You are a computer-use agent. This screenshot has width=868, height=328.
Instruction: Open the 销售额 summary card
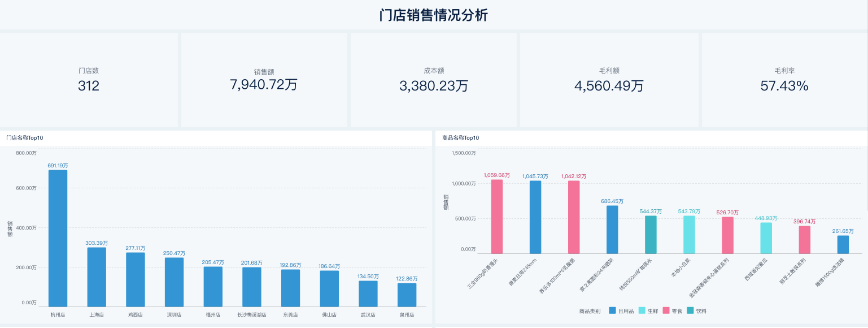point(264,80)
